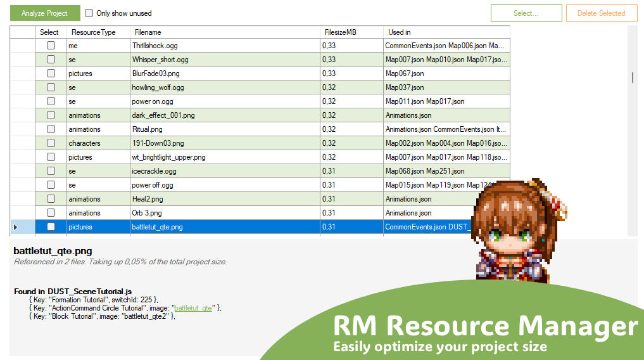Image resolution: width=644 pixels, height=360 pixels.
Task: Sort by the Used in column header
Action: 447,32
